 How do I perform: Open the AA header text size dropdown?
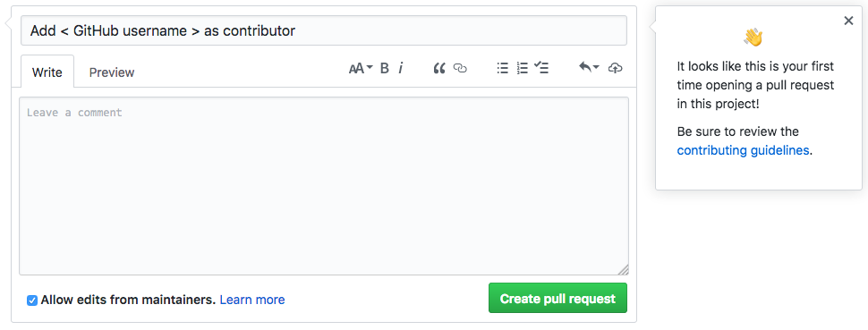click(x=361, y=68)
